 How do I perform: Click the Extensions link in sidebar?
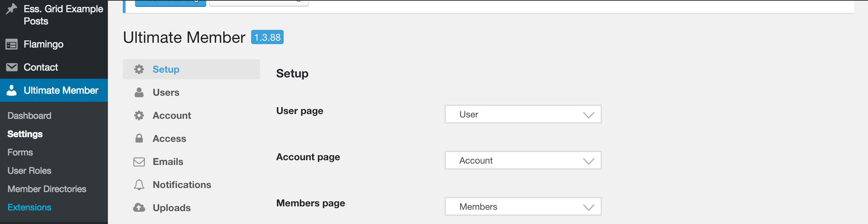pyautogui.click(x=30, y=207)
